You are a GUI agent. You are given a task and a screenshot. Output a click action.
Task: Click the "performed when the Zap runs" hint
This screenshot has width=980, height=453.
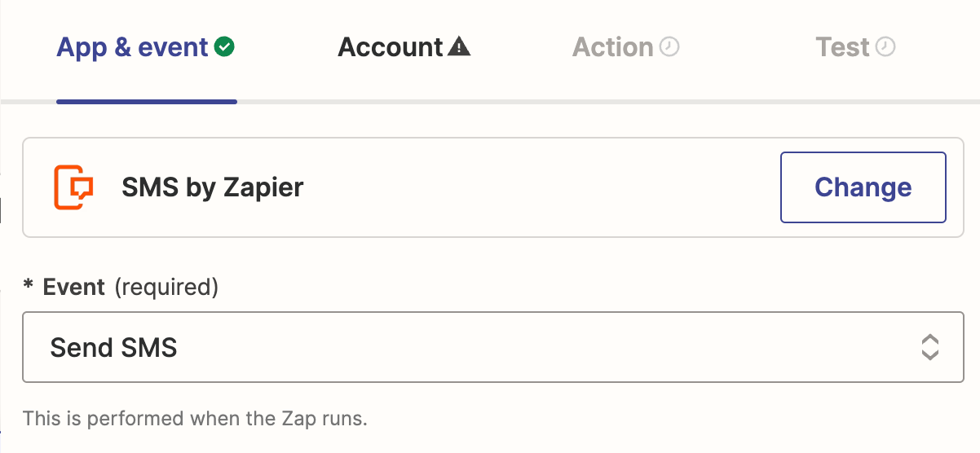pyautogui.click(x=196, y=420)
